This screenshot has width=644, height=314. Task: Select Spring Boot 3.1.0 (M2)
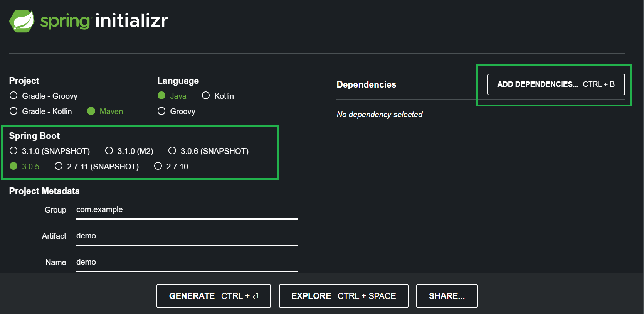[x=109, y=151]
